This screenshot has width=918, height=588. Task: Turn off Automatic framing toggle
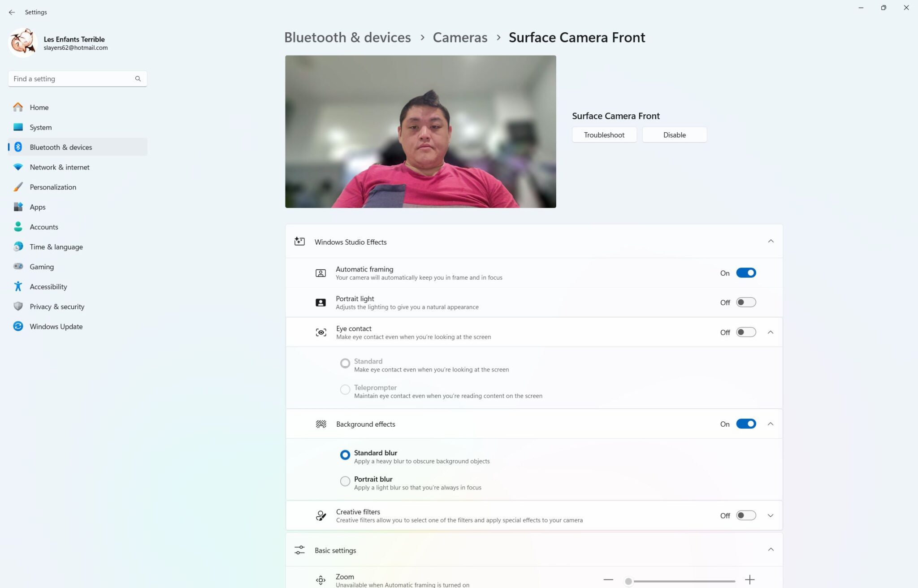(746, 273)
